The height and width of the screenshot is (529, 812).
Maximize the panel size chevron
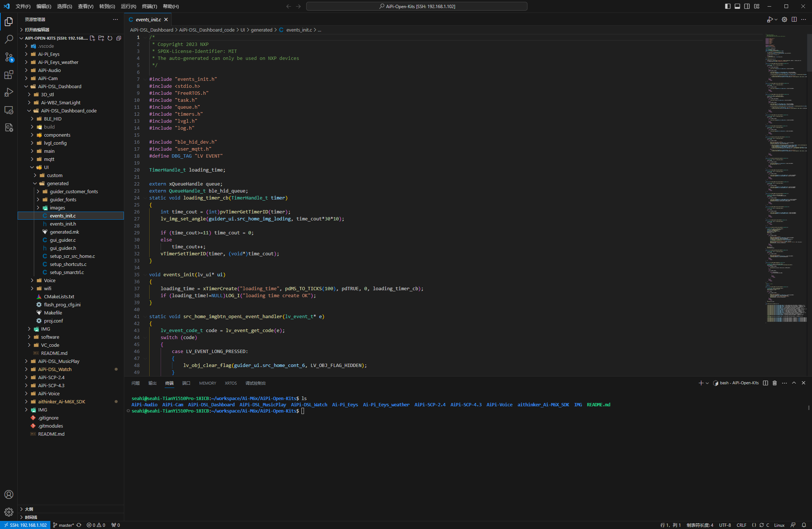pos(794,383)
